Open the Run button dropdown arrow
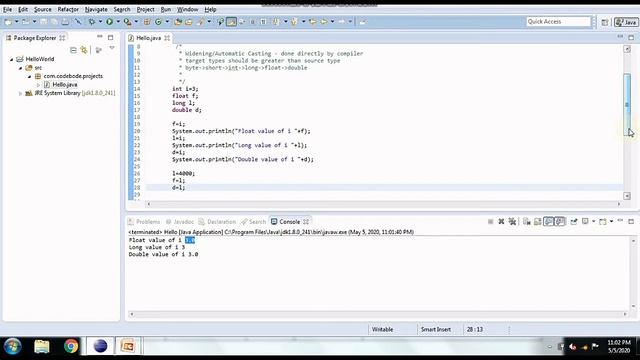 click(x=118, y=22)
